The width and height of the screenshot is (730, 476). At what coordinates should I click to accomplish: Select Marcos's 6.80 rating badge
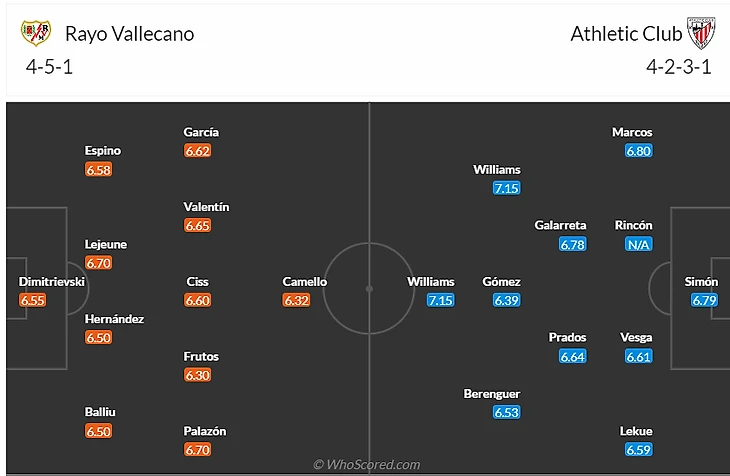pos(638,151)
